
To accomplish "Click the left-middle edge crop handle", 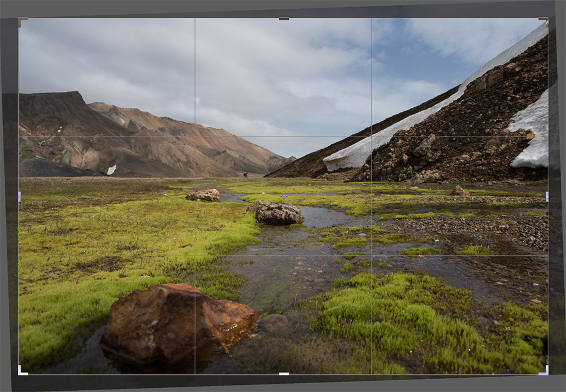I will pyautogui.click(x=19, y=197).
